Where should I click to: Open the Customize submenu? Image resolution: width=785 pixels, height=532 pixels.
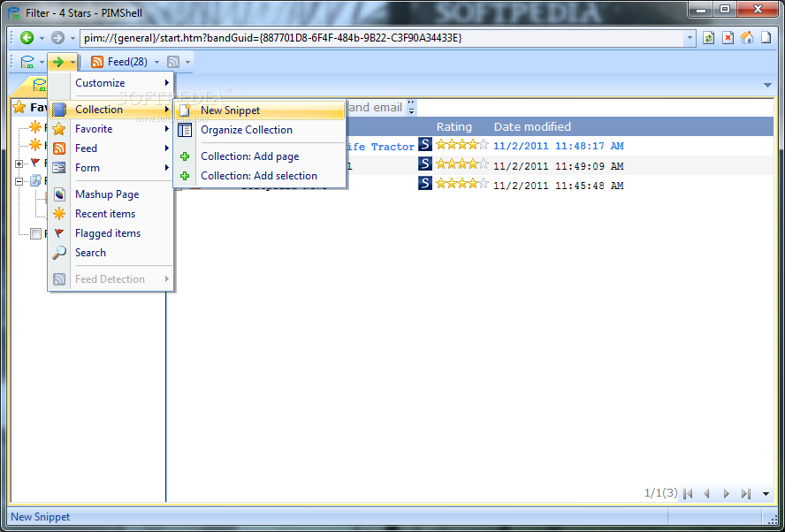coord(111,83)
